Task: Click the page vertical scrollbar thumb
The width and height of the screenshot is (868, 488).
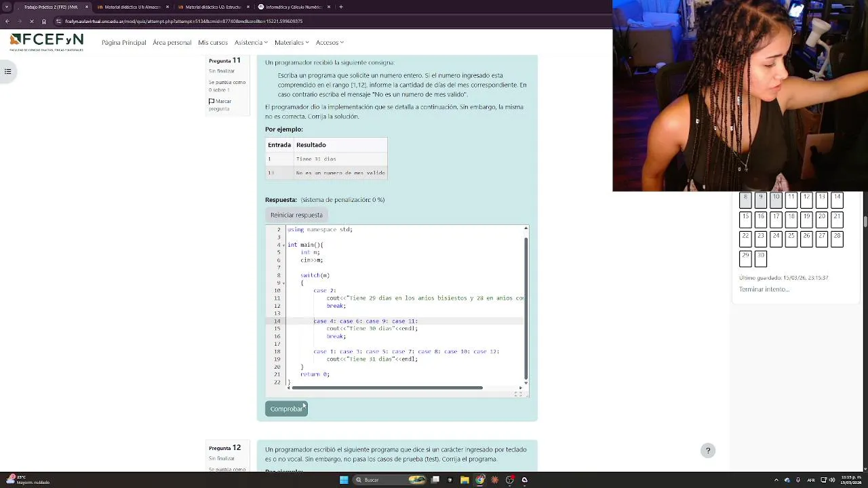Action: [x=865, y=221]
